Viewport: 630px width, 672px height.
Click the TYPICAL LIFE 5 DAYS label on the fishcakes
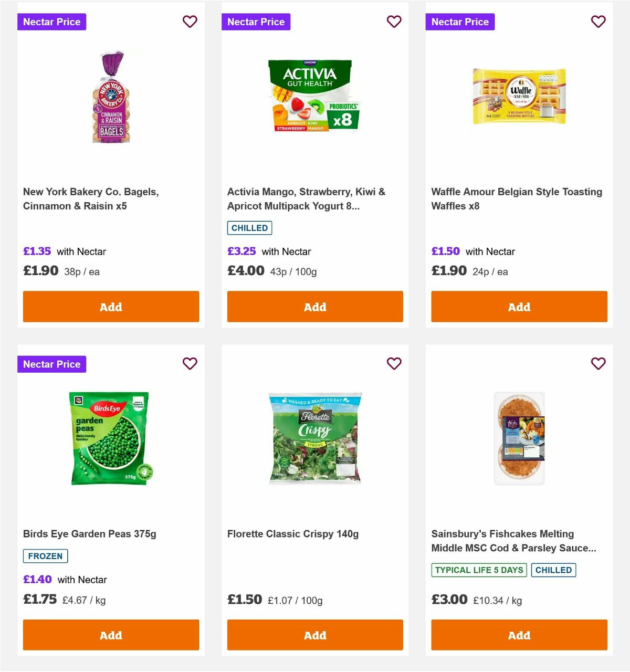point(478,570)
